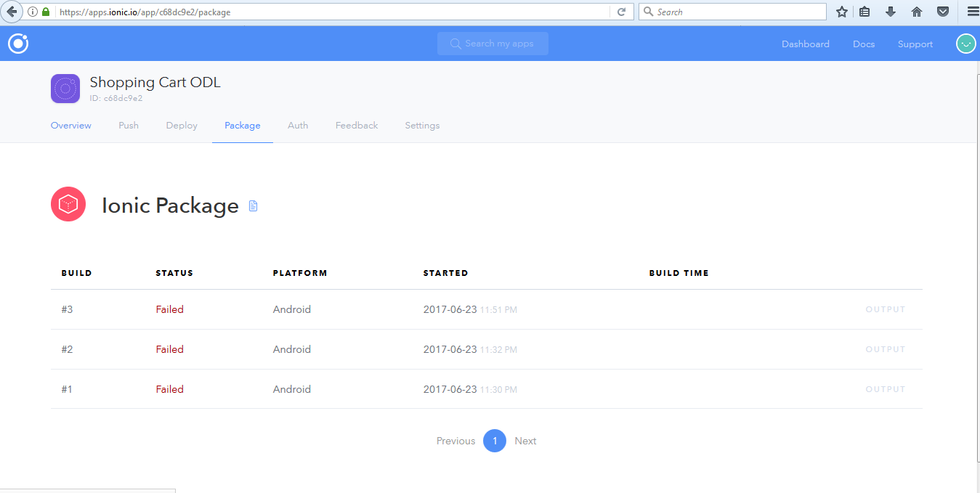Open the Settings tab
980x493 pixels.
pos(422,126)
